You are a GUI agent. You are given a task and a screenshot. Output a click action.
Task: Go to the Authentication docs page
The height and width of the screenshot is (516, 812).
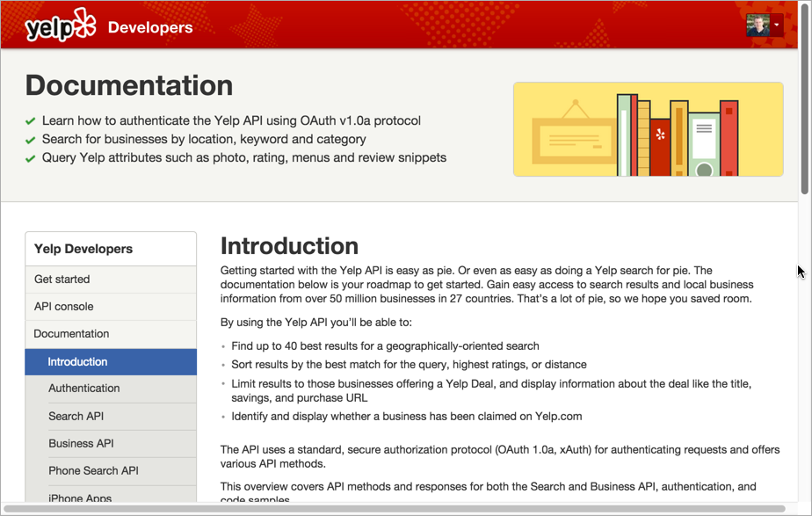[84, 389]
